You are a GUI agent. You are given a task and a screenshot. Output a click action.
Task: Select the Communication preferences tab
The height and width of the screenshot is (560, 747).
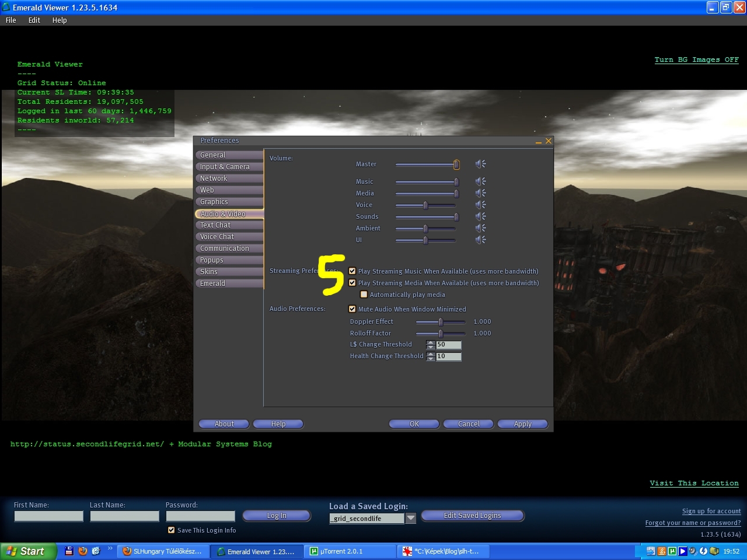(x=229, y=248)
